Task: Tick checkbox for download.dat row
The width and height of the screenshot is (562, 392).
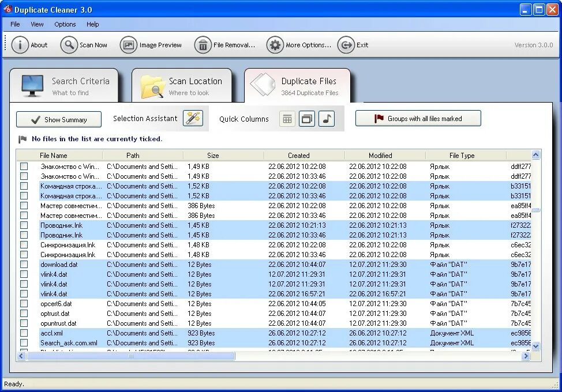Action: (x=24, y=265)
